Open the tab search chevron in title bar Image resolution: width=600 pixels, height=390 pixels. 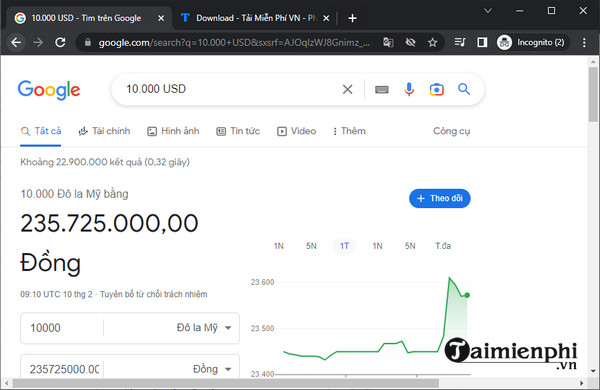pyautogui.click(x=488, y=11)
